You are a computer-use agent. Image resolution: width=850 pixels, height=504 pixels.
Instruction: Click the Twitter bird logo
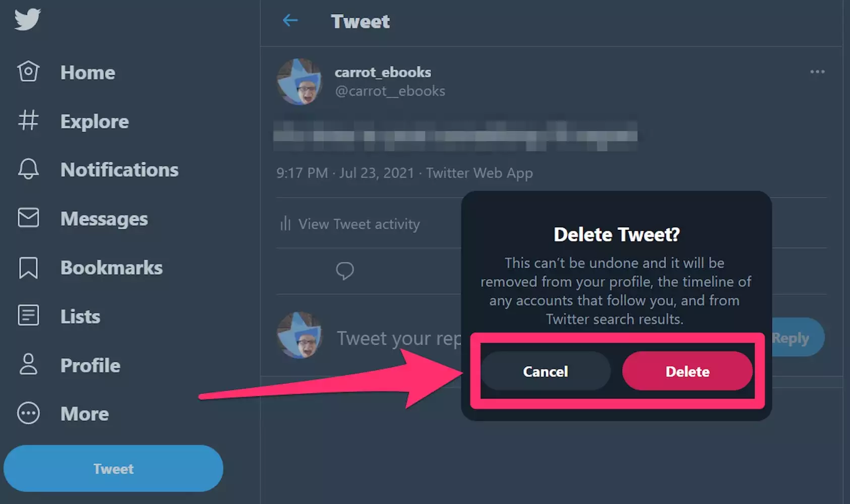pos(27,20)
